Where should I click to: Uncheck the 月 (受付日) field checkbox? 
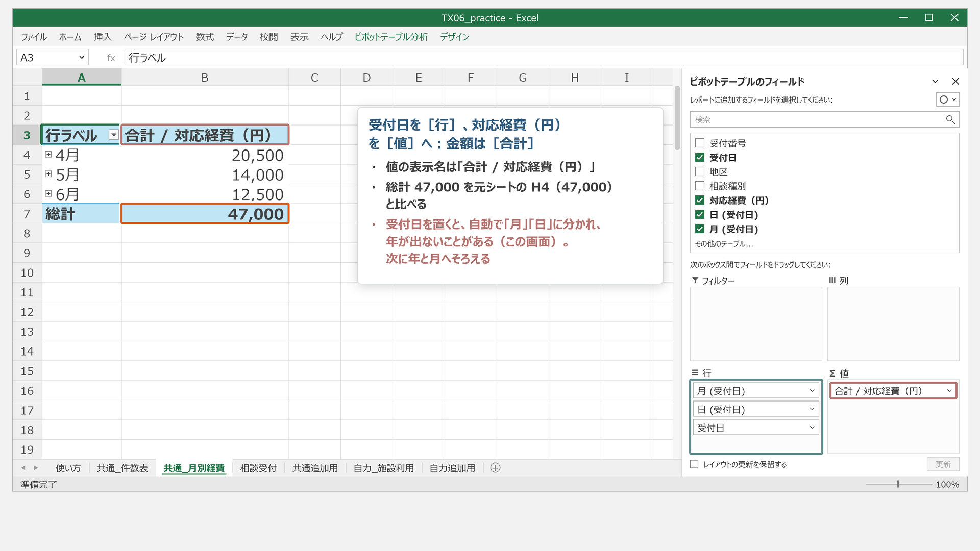pos(700,229)
